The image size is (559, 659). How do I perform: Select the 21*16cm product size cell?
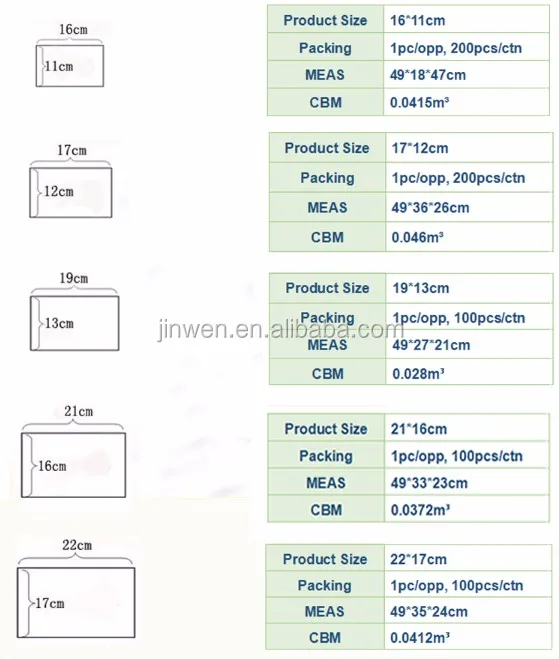(467, 428)
